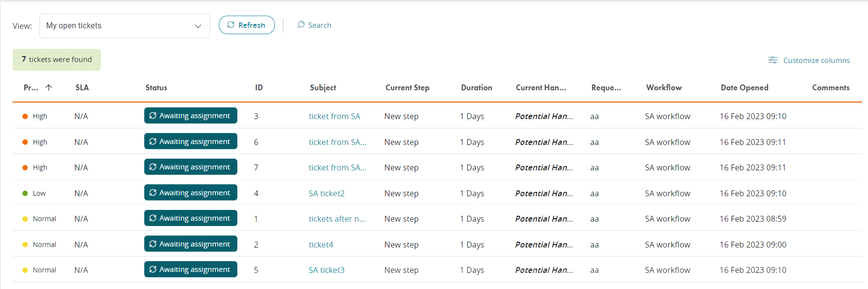
Task: Sort by the Current Step column header
Action: (x=407, y=87)
